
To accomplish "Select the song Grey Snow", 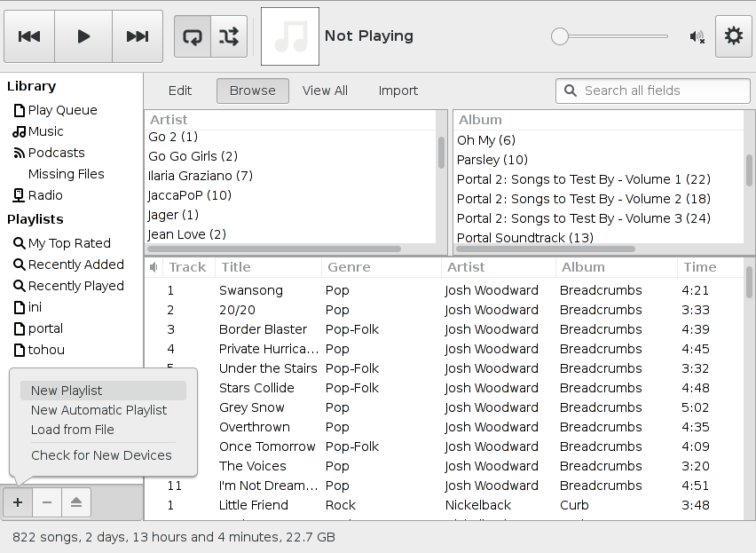I will (444, 407).
